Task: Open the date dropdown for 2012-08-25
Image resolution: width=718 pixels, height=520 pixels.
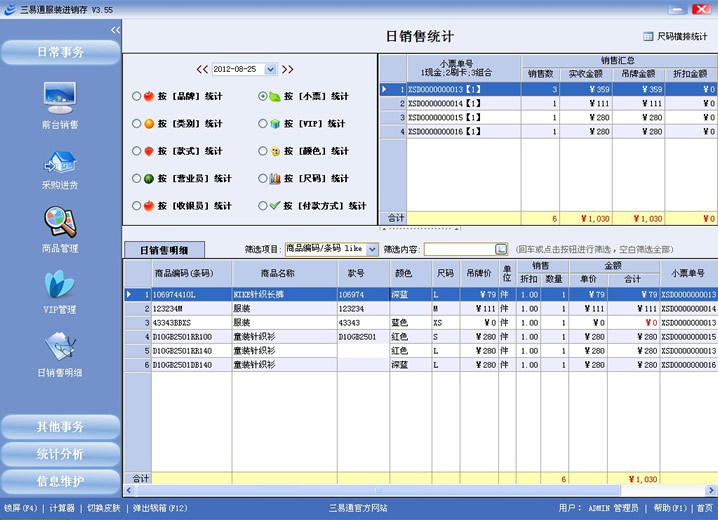Action: click(x=271, y=69)
